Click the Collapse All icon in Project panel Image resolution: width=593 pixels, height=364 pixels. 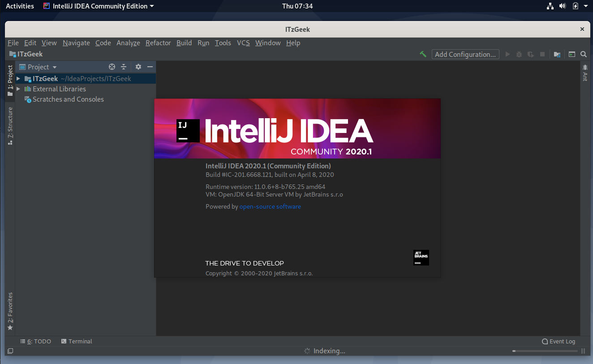(124, 67)
